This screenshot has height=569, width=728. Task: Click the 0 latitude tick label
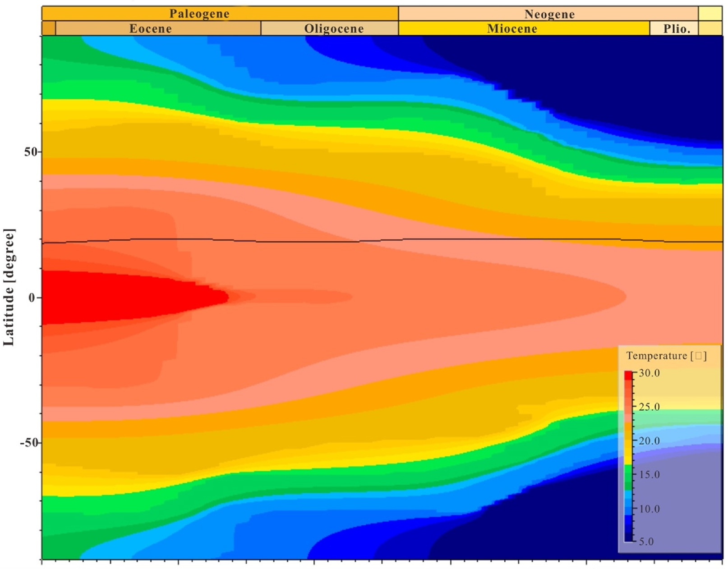pos(32,298)
